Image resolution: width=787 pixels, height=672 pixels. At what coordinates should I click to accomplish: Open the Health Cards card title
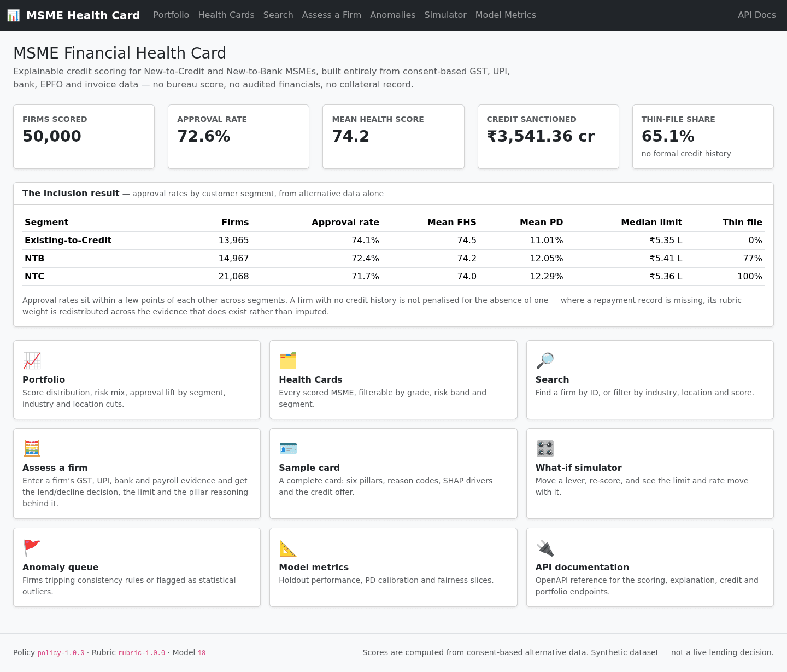tap(310, 379)
